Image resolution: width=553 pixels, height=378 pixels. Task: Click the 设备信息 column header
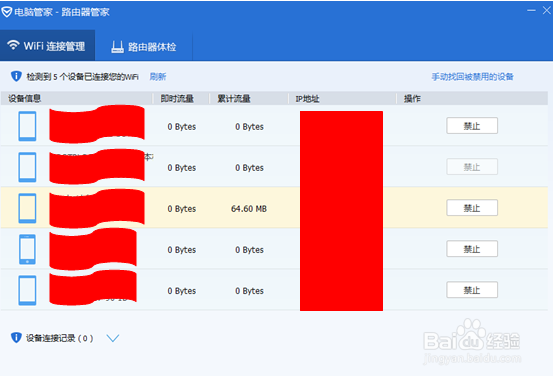(25, 98)
